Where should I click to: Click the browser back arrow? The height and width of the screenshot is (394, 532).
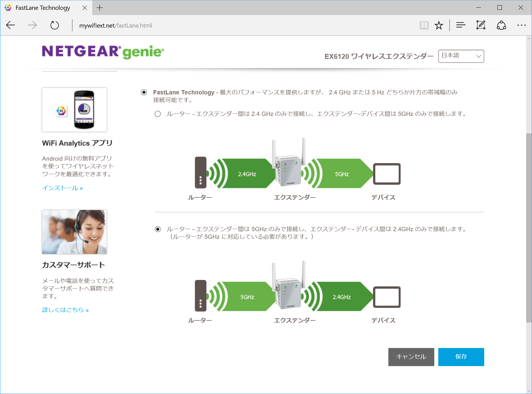coord(10,25)
